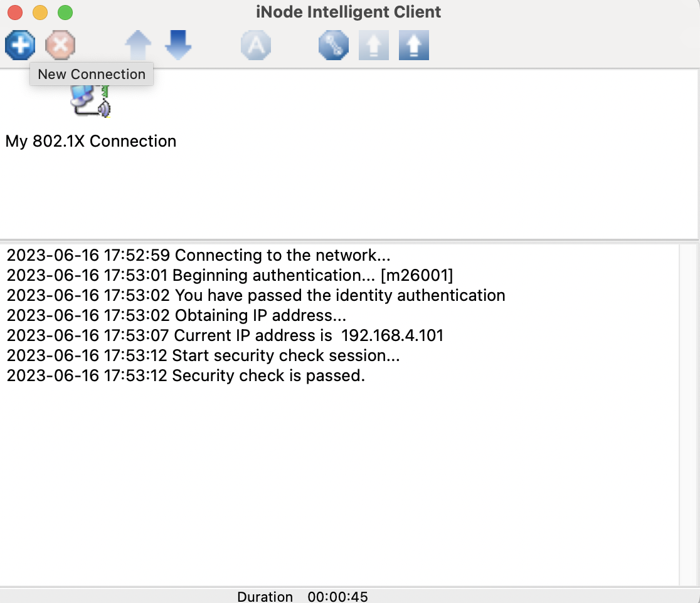Minimize the window using the yellow button
The width and height of the screenshot is (700, 603).
pos(40,13)
